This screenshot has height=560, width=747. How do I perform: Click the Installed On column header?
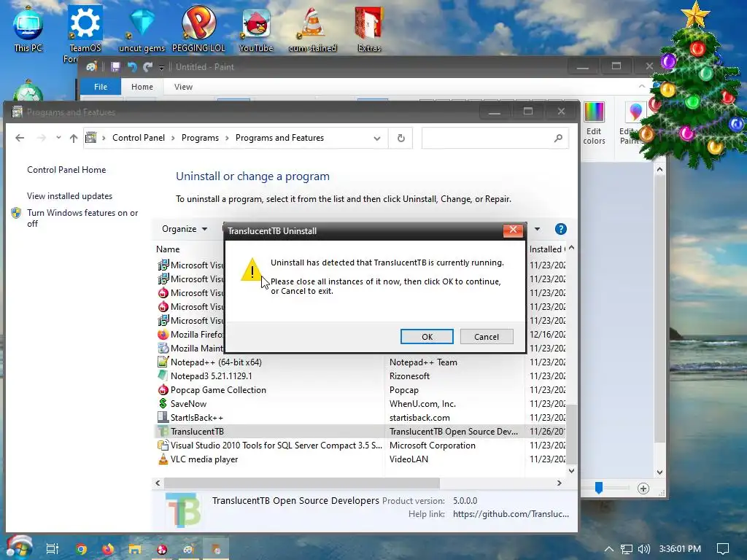point(547,249)
